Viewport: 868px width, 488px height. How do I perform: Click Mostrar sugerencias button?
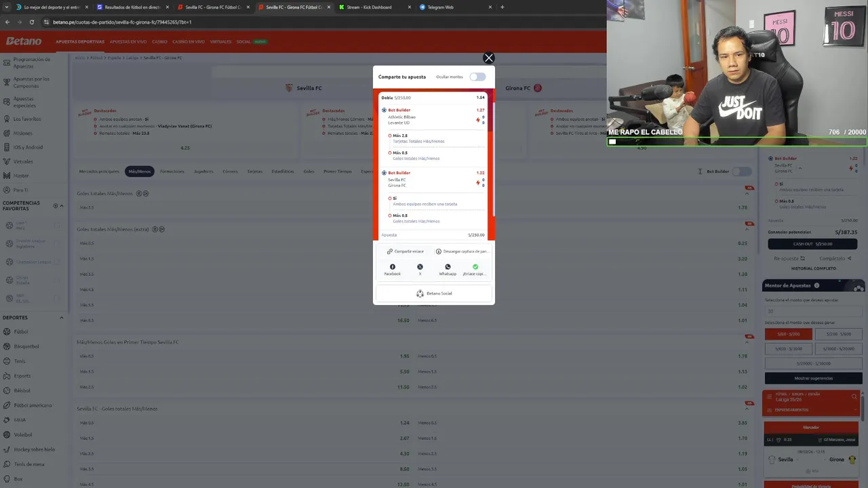pyautogui.click(x=813, y=378)
